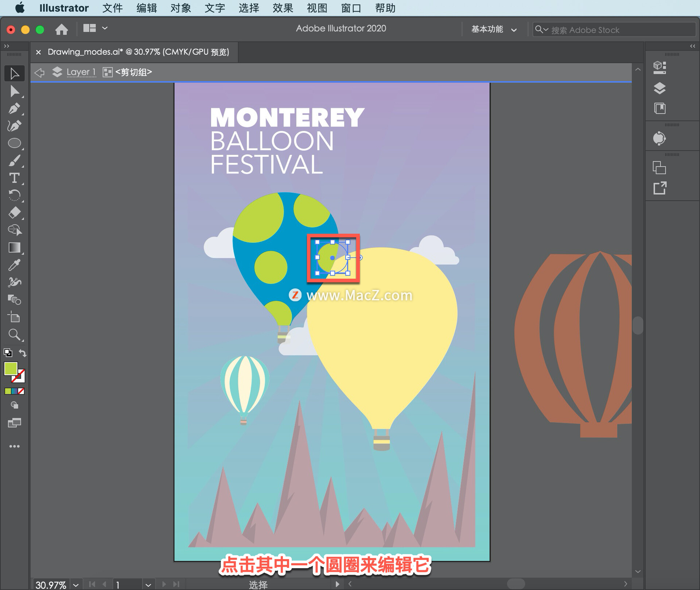Open the 窗口 menu
The image size is (700, 590).
coord(351,8)
